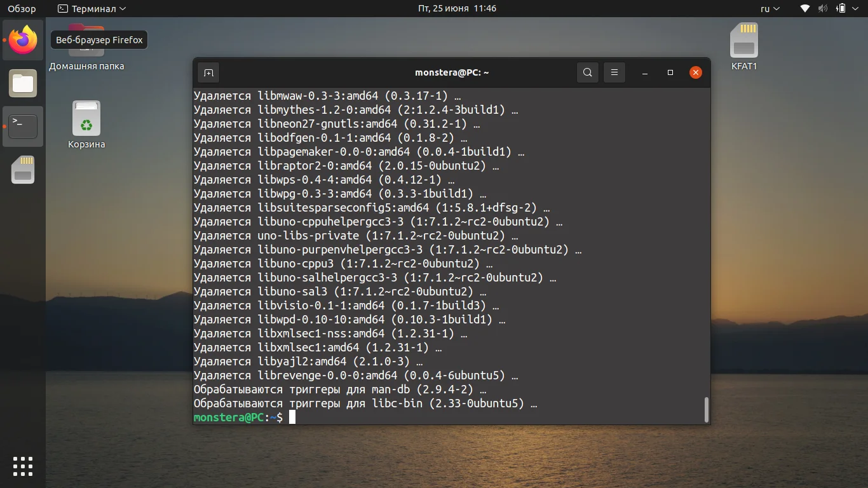Screen dimensions: 868x488
Task: Open the calendar from the clock Пт, 25 июня 11:46
Action: 457,9
